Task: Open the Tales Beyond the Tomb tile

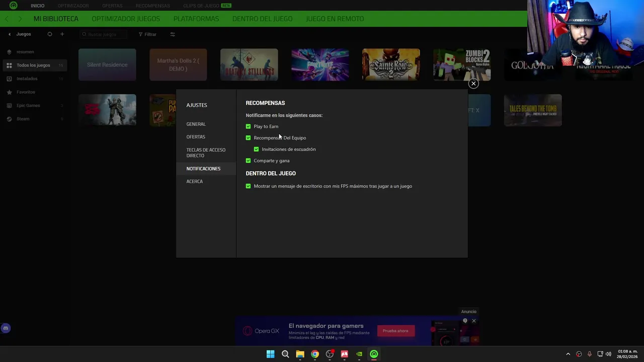Action: click(533, 110)
